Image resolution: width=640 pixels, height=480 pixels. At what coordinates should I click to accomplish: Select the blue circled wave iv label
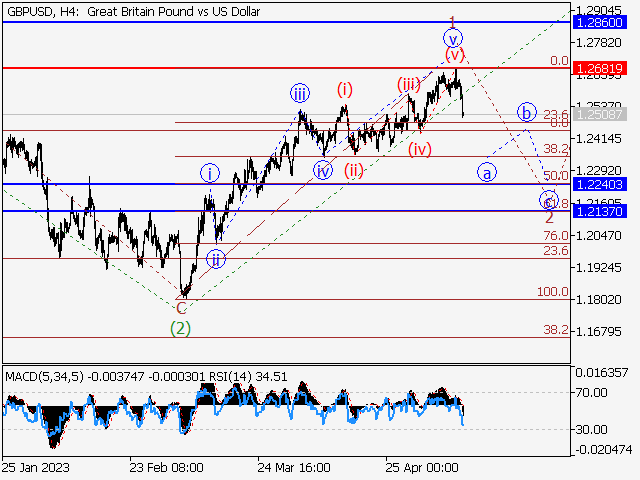coord(323,171)
